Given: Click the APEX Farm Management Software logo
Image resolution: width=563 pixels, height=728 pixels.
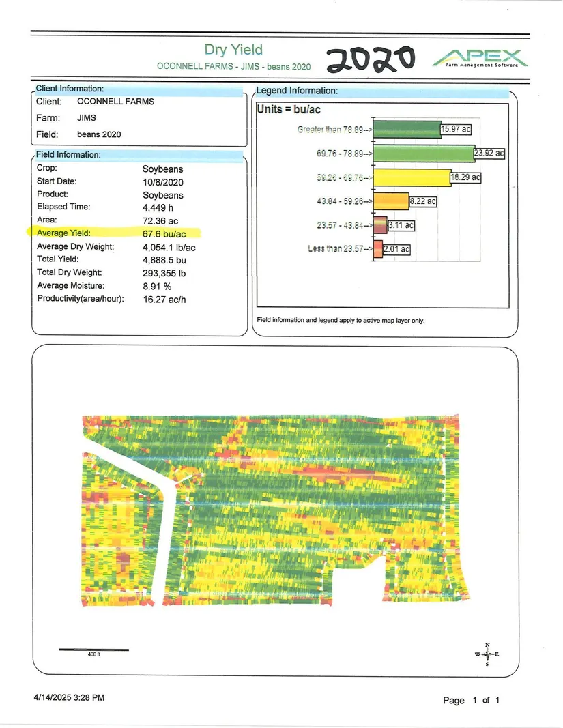Looking at the screenshot, I should point(480,58).
